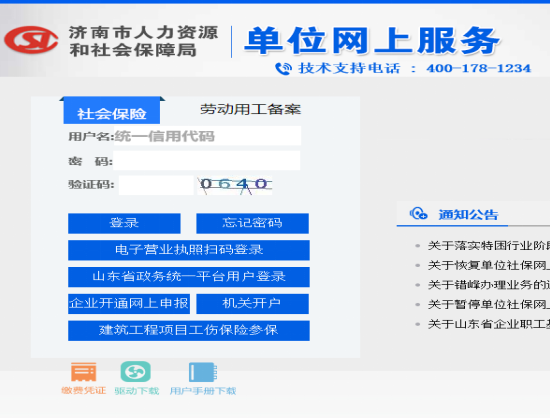This screenshot has width=550, height=419.
Task: Open 建筑工程项目工伤保险参保 button
Action: coord(189,331)
